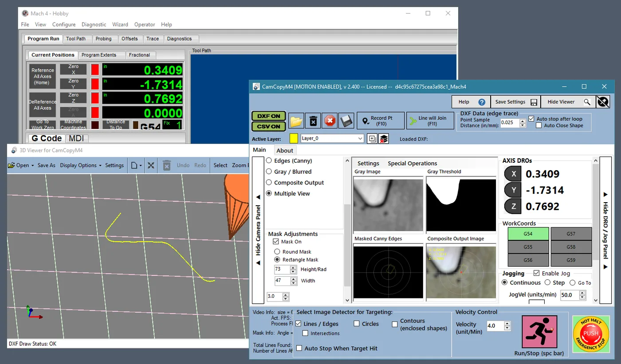Screen dimensions: 621x364
Task: Adjust Velocity spinner arrows
Action: [507, 326]
